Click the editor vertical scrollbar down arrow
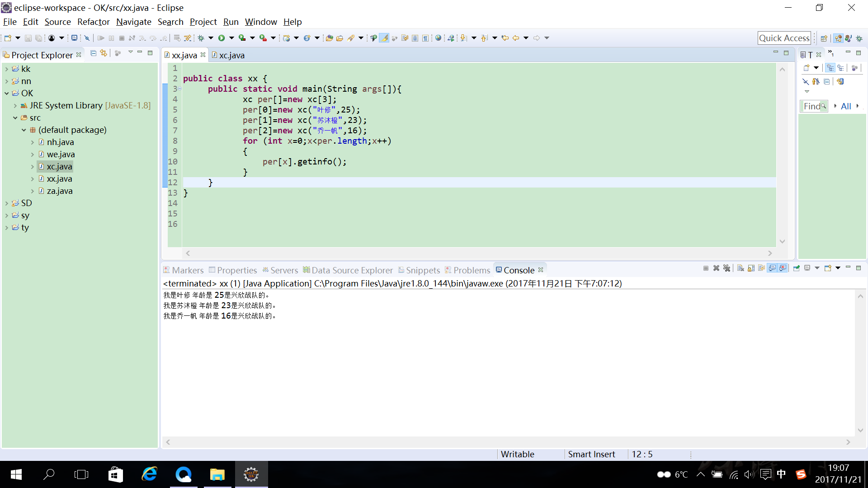Image resolution: width=868 pixels, height=488 pixels. pos(782,241)
